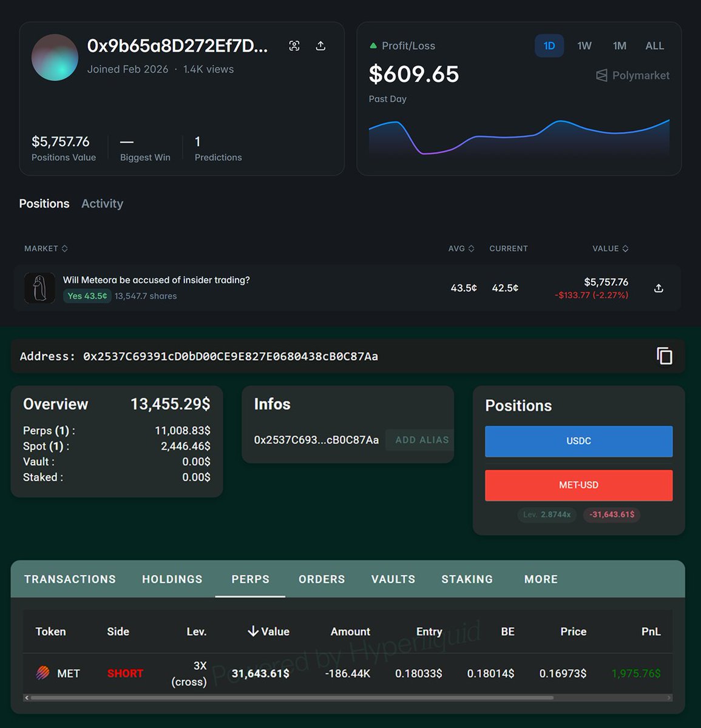Click the full address 0x2537C69391cD0bD00CE9E827E0680438cB0C87Aa
Screen dimensions: 701x728
(231, 356)
